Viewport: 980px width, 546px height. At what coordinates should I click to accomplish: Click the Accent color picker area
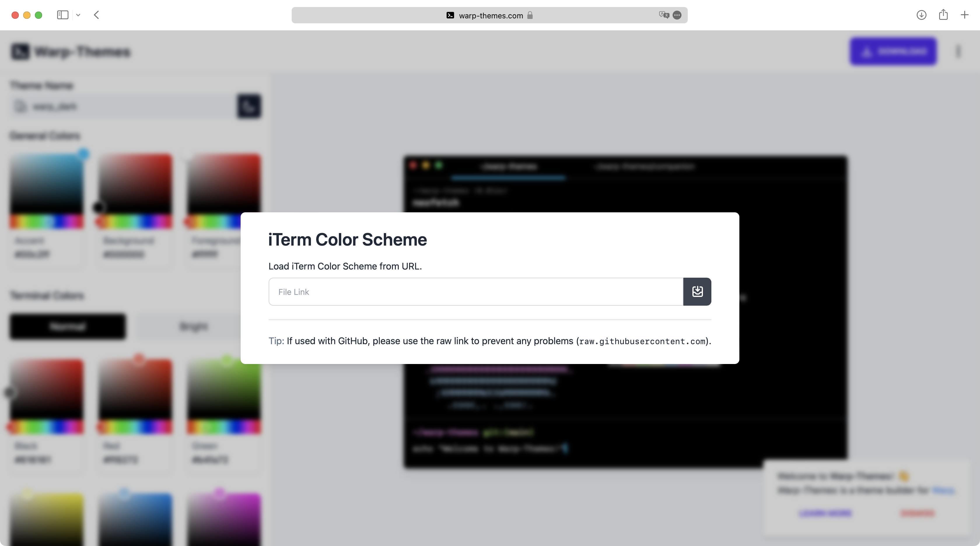(x=46, y=184)
